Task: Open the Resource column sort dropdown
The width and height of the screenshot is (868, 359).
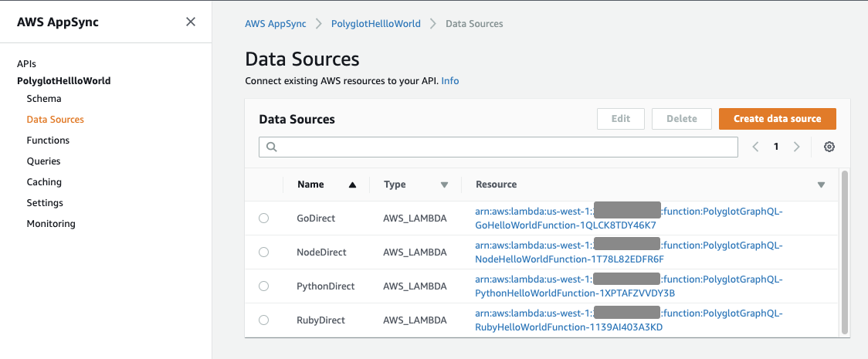Action: (821, 185)
